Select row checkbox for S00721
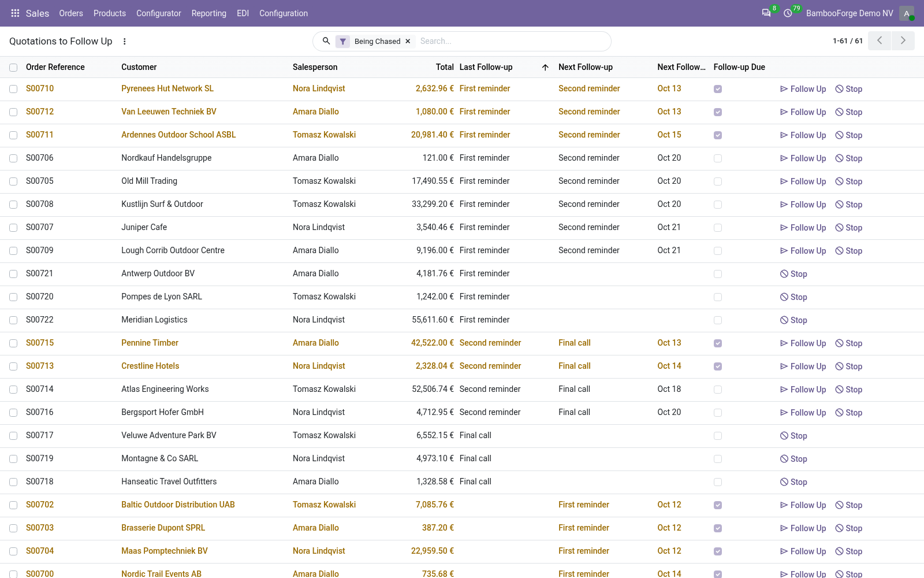 click(x=13, y=274)
